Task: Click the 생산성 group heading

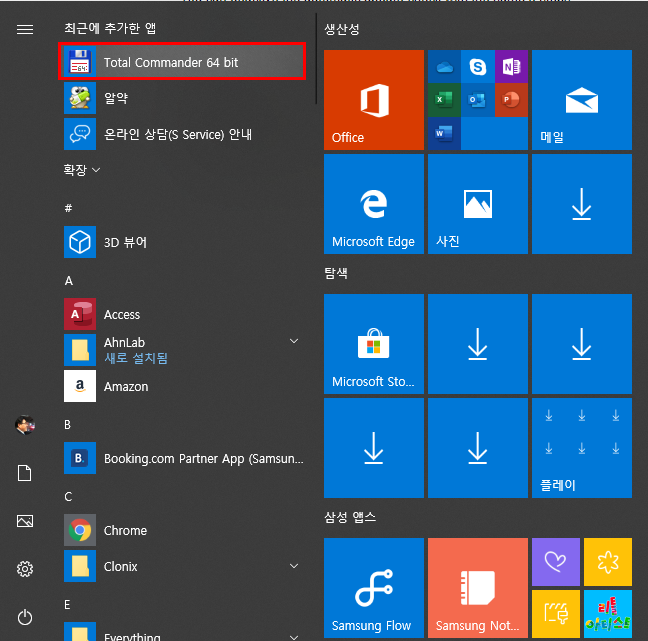Action: [341, 29]
